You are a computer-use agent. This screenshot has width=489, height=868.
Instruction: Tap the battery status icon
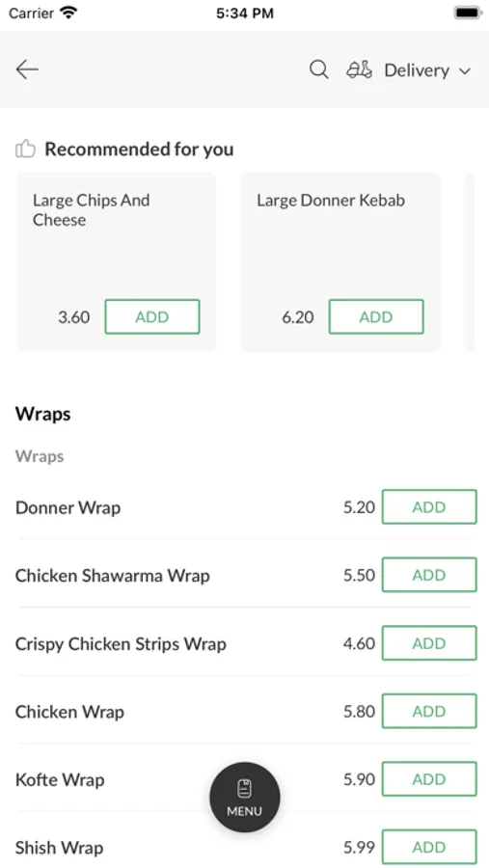(x=468, y=13)
